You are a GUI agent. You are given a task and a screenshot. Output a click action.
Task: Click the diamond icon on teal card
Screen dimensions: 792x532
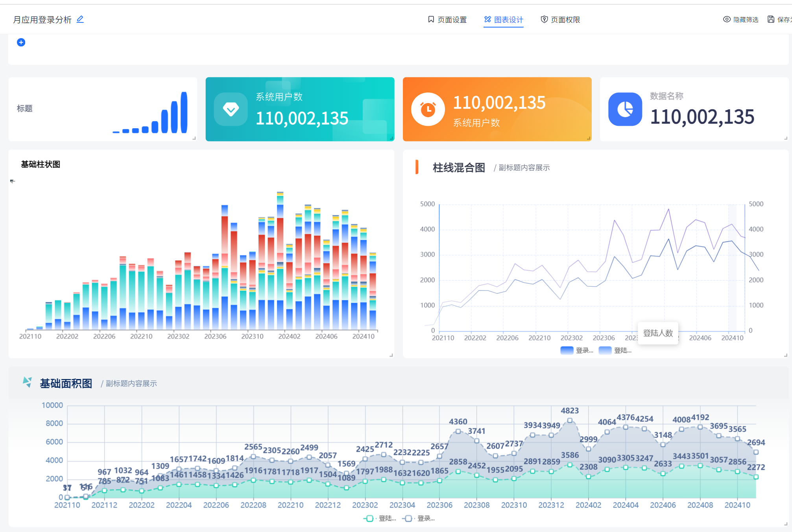point(231,109)
